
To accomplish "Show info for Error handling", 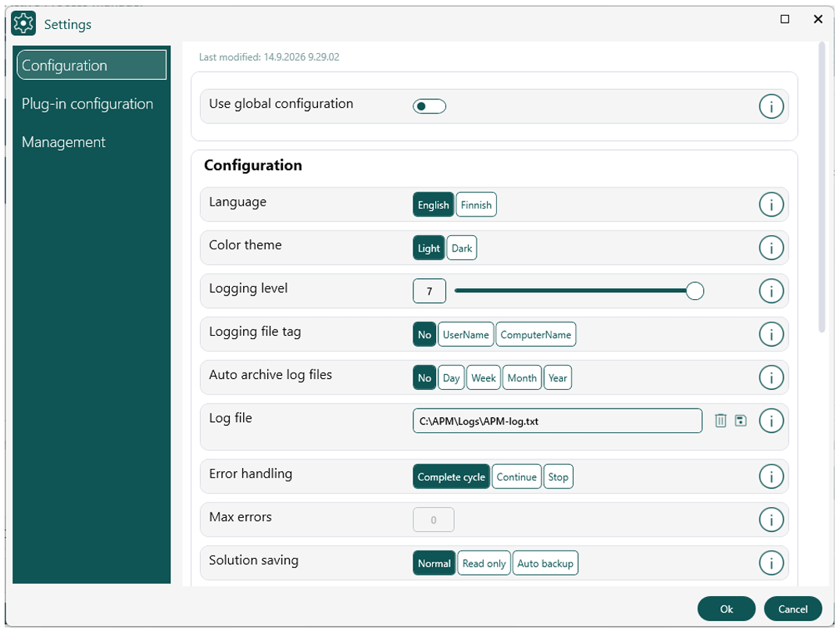I will coord(771,477).
